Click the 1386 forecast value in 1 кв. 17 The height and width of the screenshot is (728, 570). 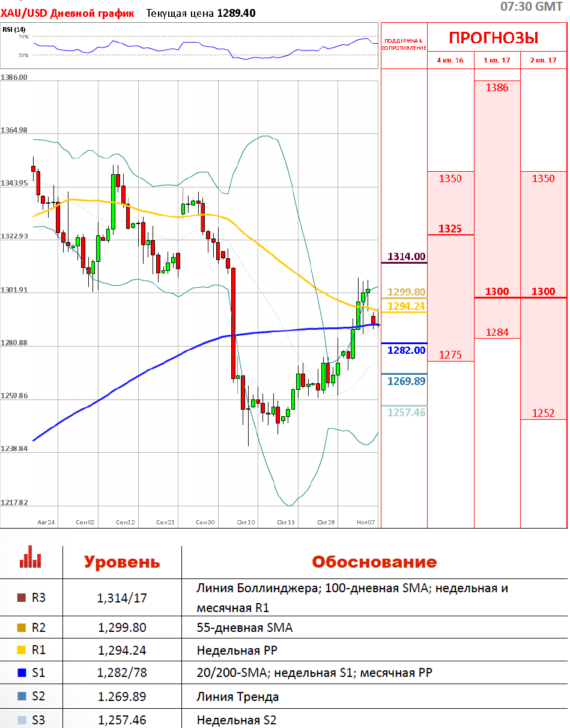[x=497, y=88]
